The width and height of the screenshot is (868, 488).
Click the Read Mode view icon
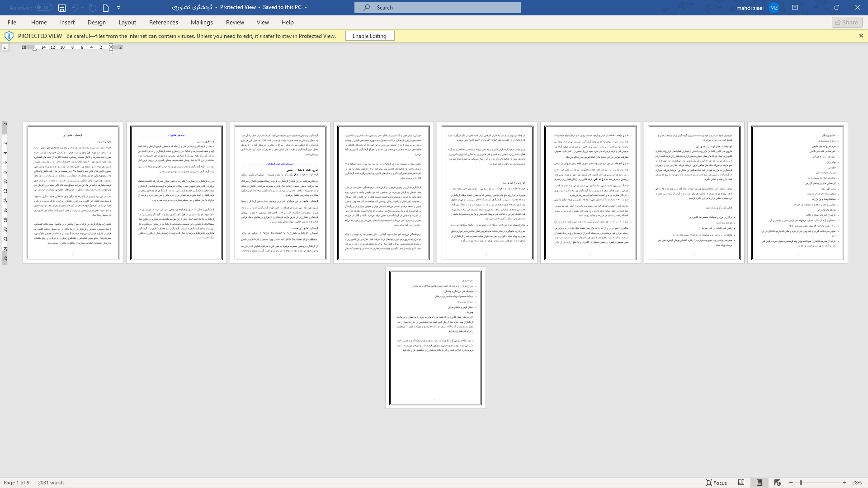coord(741,483)
